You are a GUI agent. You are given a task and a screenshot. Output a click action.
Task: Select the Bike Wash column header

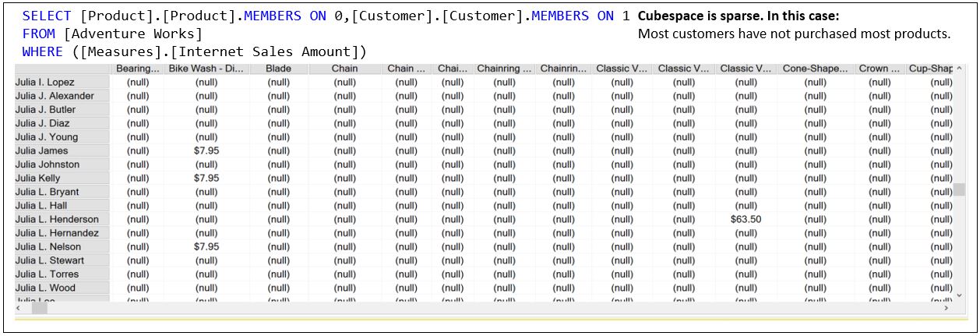tap(206, 69)
